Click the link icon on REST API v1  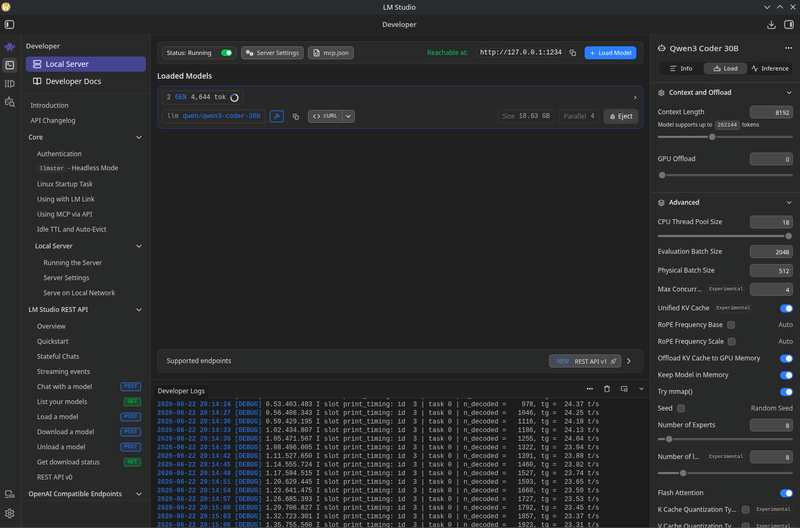tap(613, 361)
